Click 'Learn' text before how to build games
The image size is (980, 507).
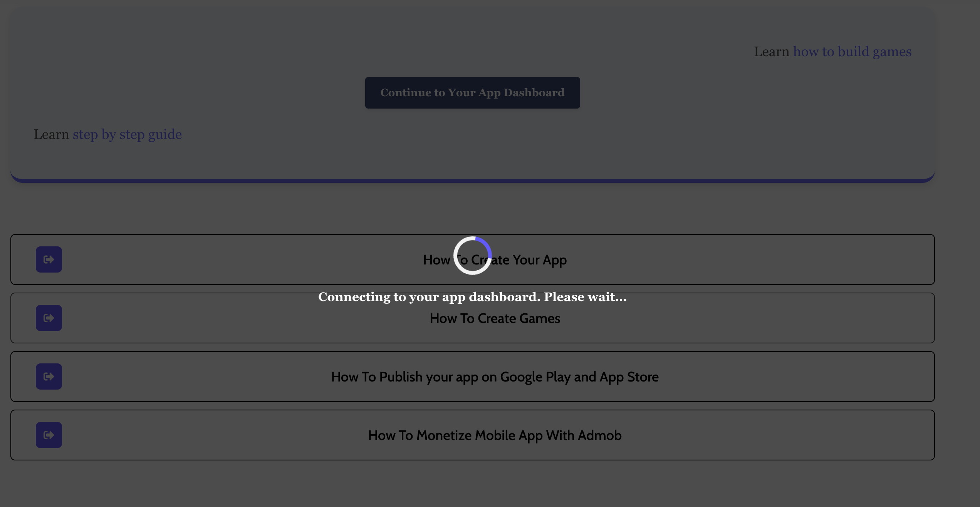point(772,52)
